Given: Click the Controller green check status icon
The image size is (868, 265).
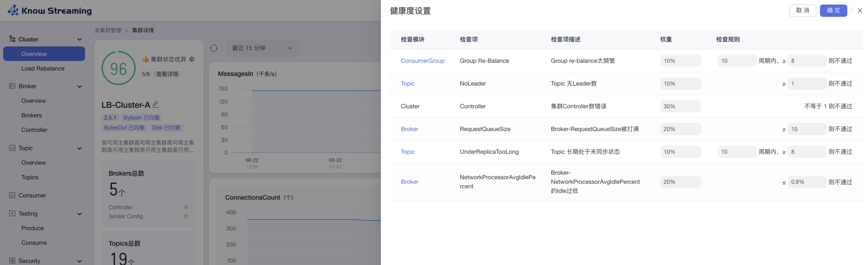Looking at the screenshot, I should point(186,207).
